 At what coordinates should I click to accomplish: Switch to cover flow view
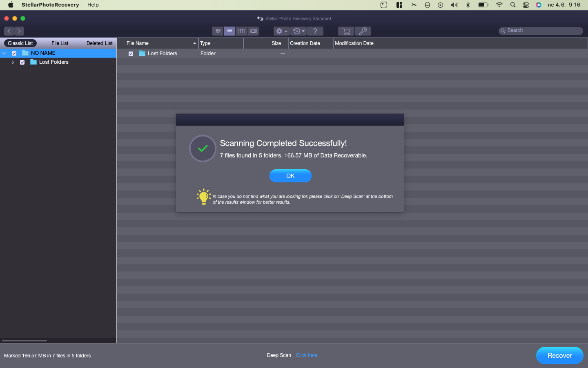coord(253,31)
